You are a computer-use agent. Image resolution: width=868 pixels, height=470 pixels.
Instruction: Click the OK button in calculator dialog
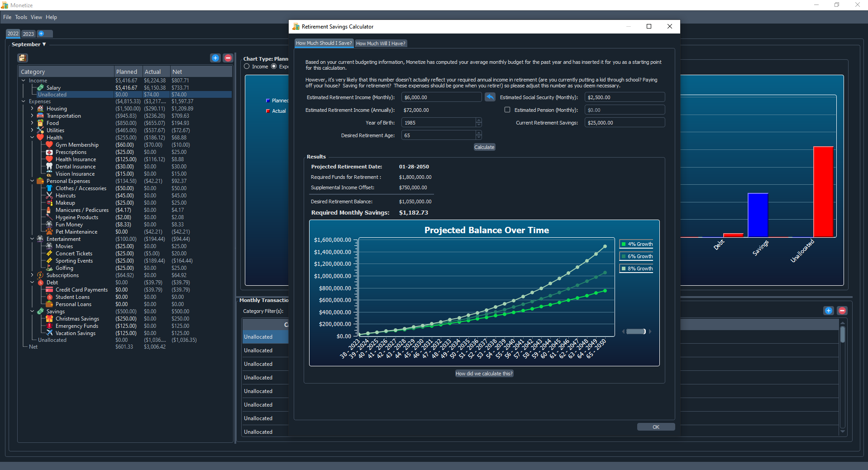click(x=656, y=427)
